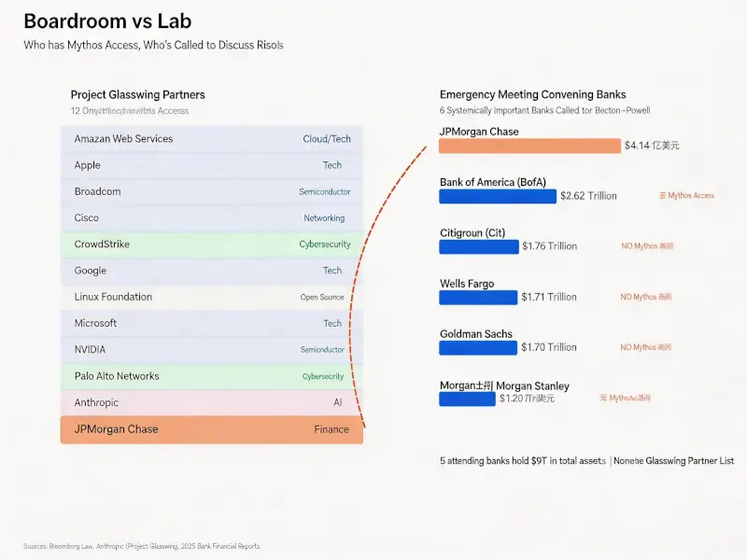The image size is (747, 560).
Task: Click the Wells Fargo blue asset bar
Action: (478, 297)
